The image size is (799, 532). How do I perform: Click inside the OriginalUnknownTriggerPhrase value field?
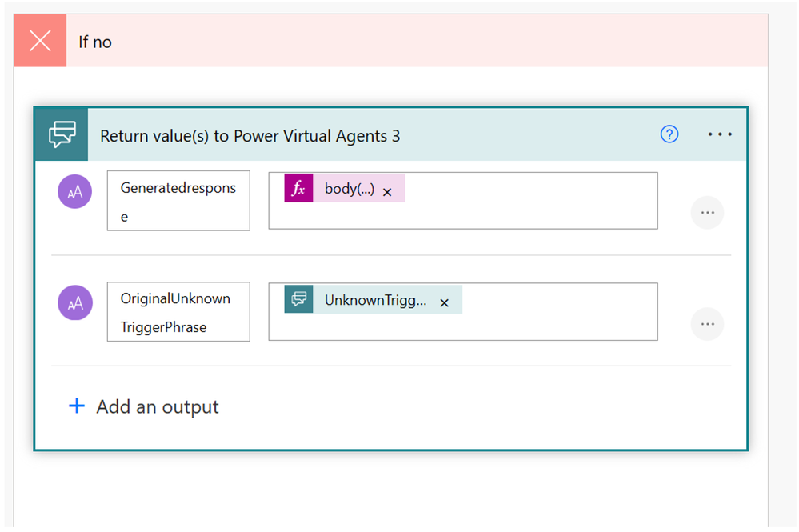coord(463,312)
